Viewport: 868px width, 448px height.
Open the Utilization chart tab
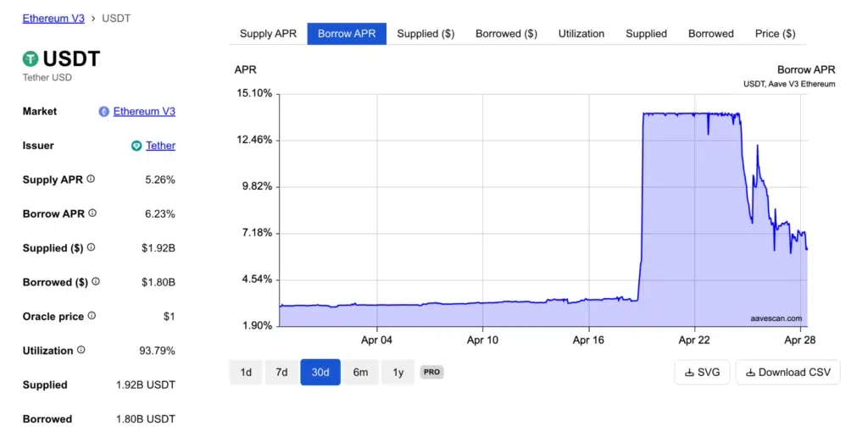click(581, 34)
